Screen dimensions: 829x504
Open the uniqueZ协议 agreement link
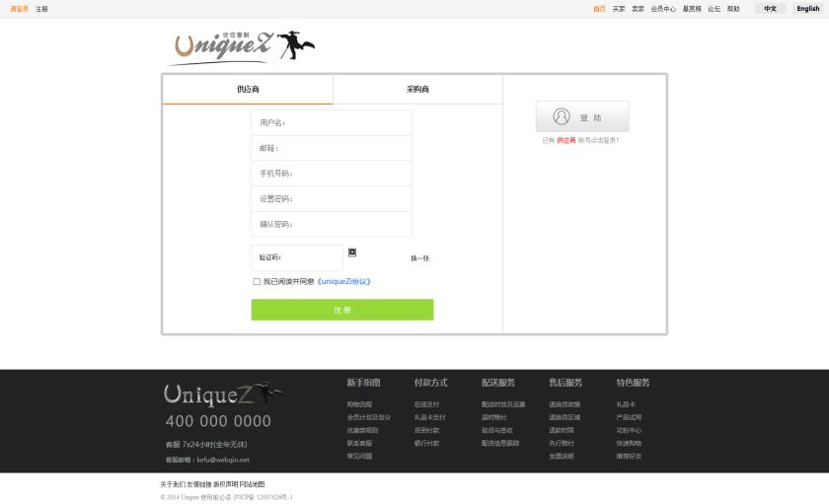pyautogui.click(x=343, y=281)
